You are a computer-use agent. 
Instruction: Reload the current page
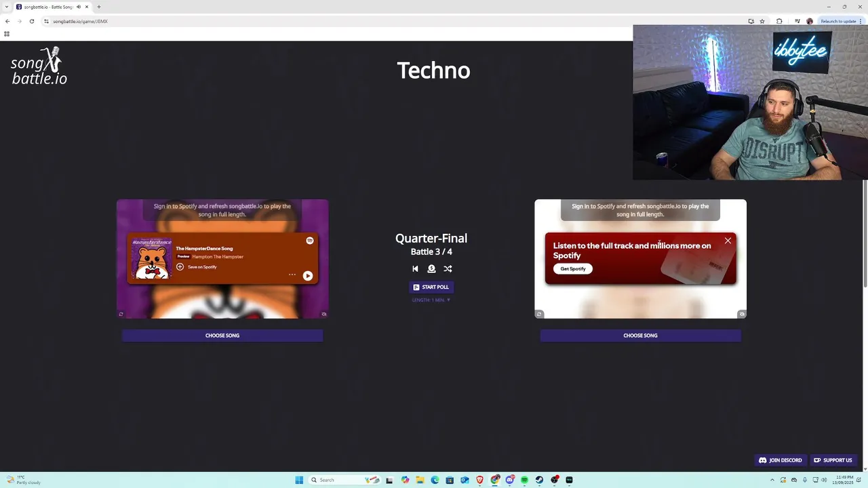31,21
